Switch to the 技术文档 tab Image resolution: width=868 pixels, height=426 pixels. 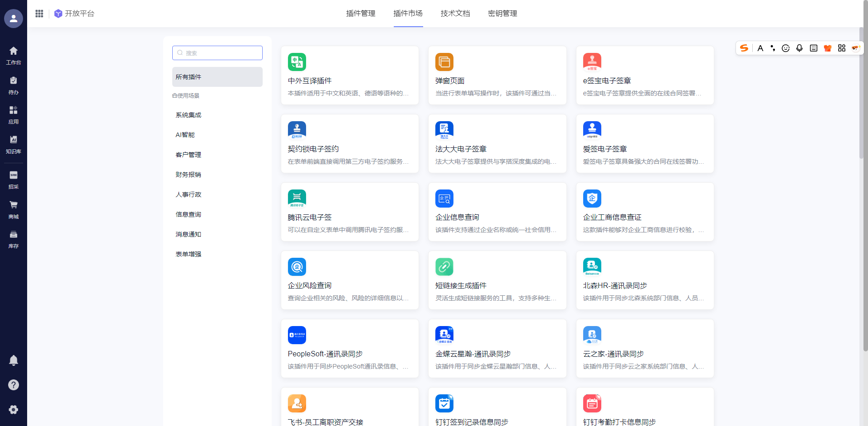(x=455, y=14)
